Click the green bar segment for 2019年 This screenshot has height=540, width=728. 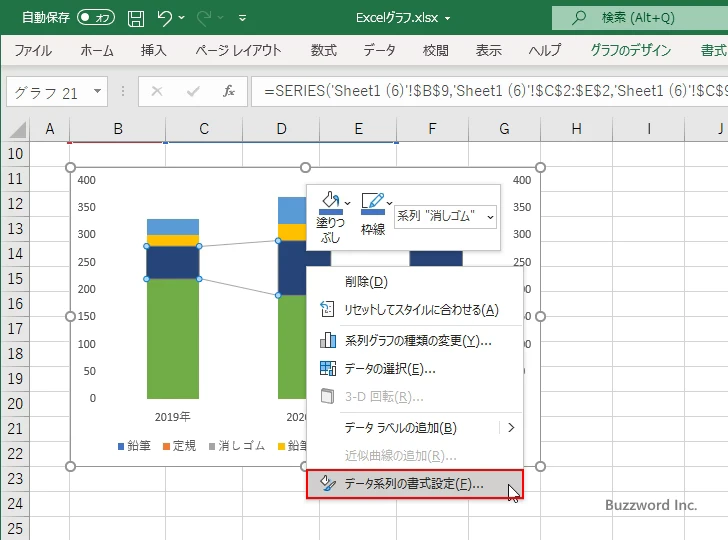173,339
